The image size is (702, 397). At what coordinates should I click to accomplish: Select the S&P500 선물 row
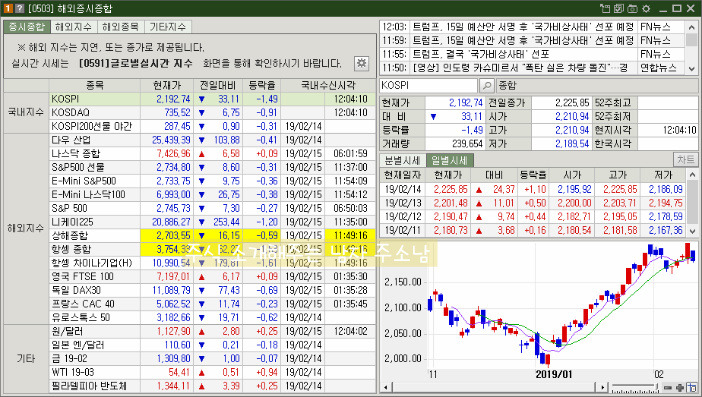pyautogui.click(x=212, y=167)
